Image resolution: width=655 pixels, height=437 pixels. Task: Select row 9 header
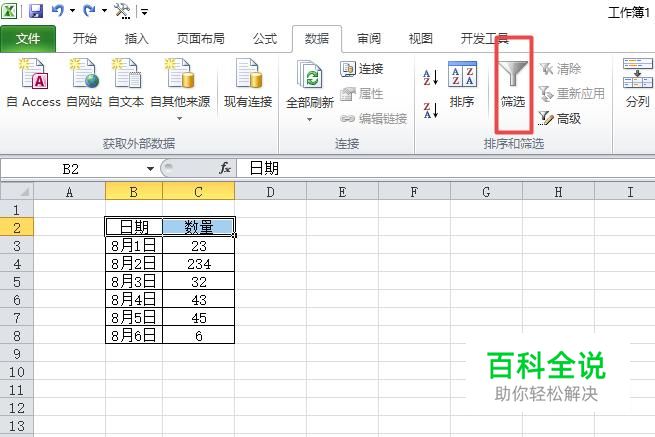click(x=17, y=354)
